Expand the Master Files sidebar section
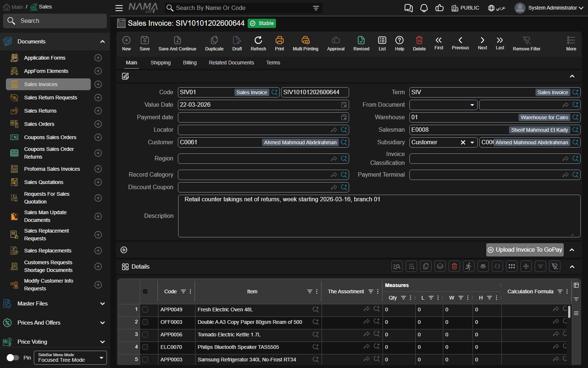 click(x=54, y=304)
